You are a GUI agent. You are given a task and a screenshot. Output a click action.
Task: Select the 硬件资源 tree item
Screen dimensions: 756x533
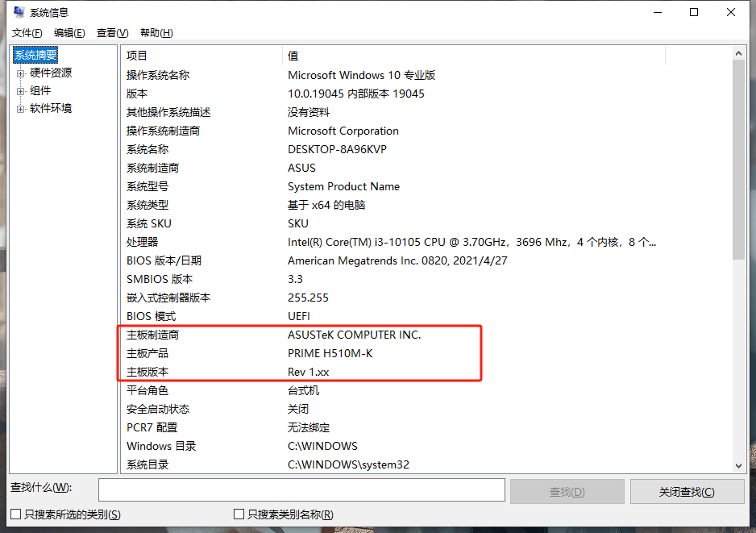pyautogui.click(x=51, y=73)
